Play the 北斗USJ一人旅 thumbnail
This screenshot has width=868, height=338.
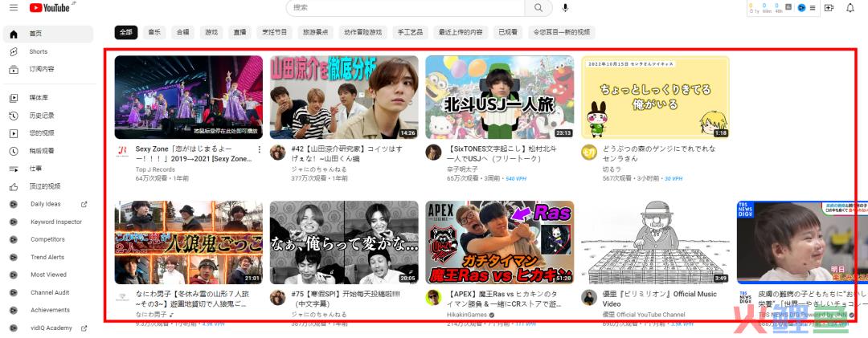[499, 97]
